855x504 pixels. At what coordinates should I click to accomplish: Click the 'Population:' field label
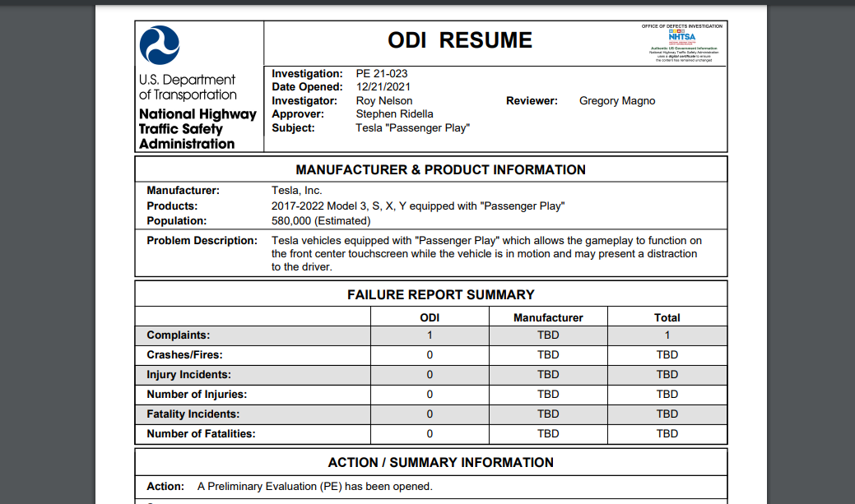tap(177, 220)
